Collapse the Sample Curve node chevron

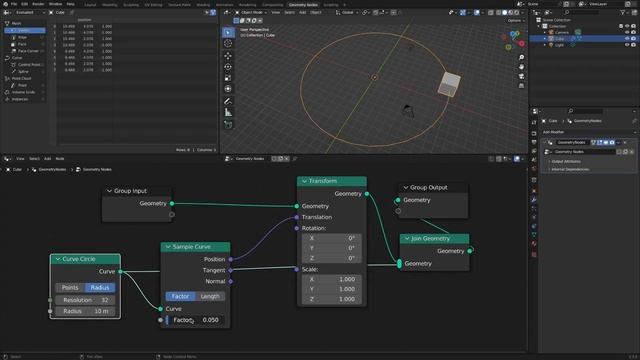coord(168,247)
